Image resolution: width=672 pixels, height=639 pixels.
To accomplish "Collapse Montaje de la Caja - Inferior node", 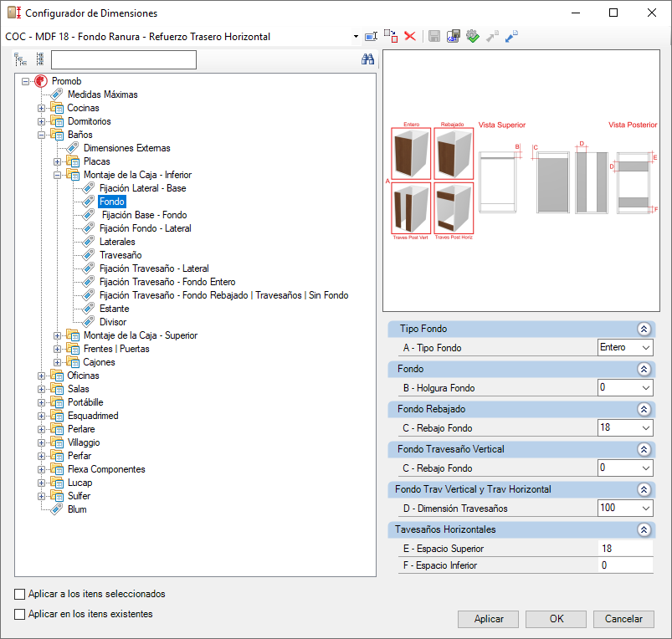I will pos(57,175).
